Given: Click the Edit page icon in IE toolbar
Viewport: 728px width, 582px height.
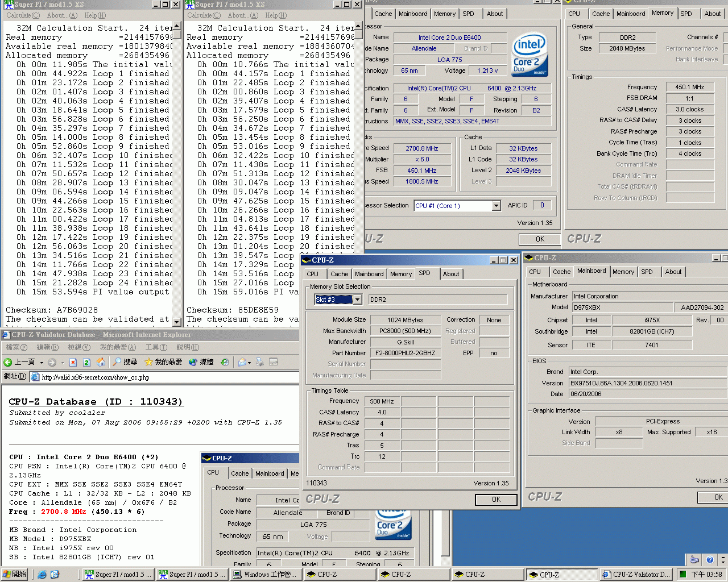Looking at the screenshot, I should [274, 362].
